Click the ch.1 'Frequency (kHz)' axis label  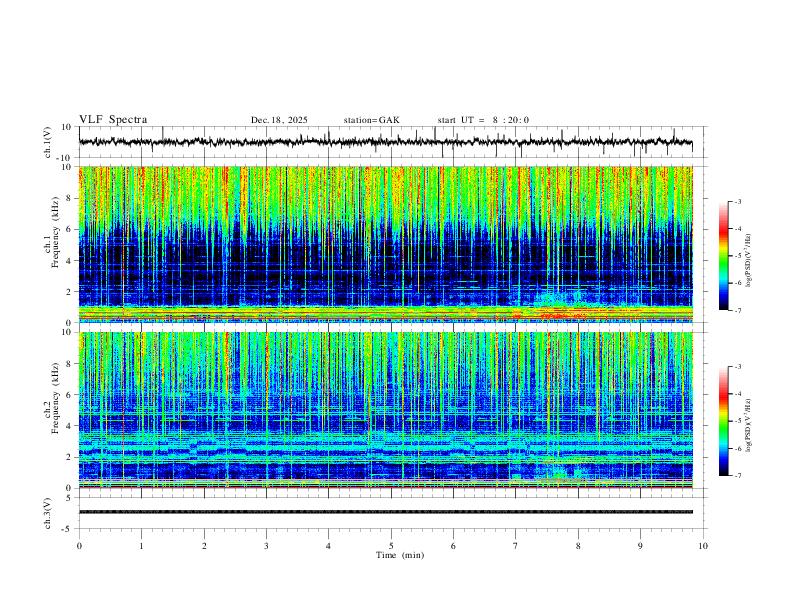(55, 230)
